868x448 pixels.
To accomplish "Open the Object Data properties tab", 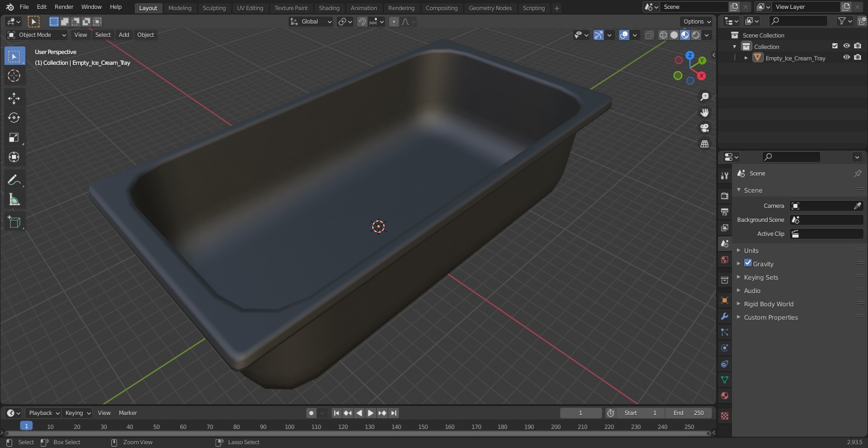I will [724, 379].
